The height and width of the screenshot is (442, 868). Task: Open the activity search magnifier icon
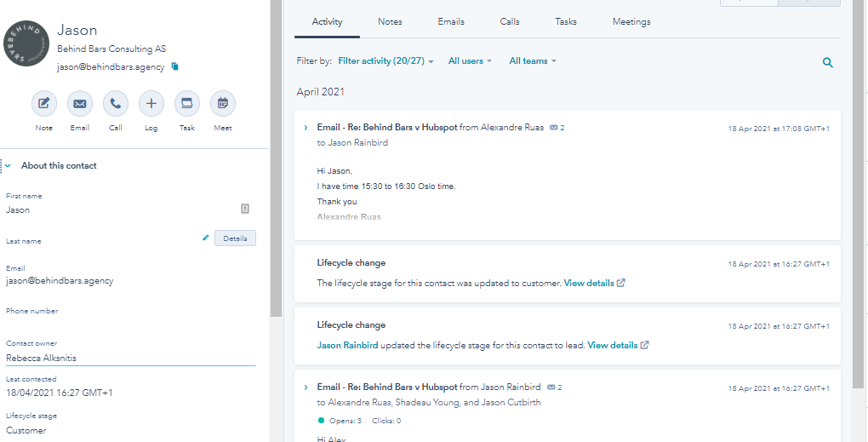click(x=827, y=62)
